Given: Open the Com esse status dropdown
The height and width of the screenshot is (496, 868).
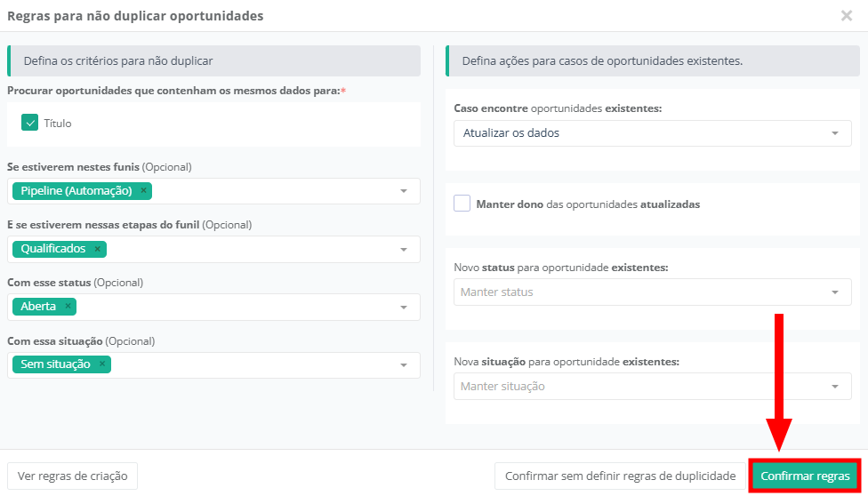Looking at the screenshot, I should point(403,307).
